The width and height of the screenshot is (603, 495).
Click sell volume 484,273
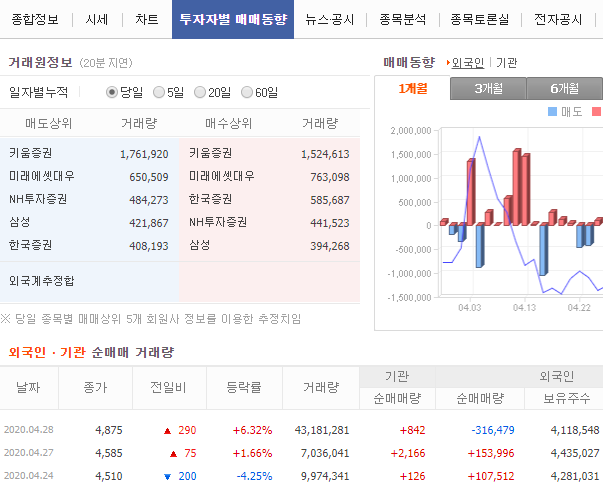click(149, 200)
